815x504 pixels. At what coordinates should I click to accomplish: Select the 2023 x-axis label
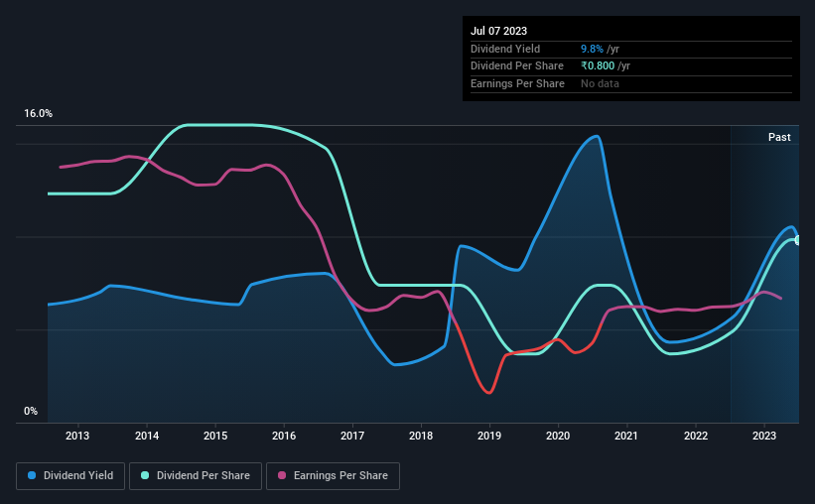pos(764,436)
